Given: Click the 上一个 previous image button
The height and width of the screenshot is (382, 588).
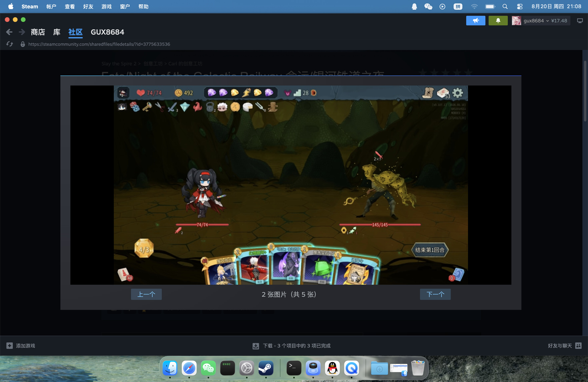Looking at the screenshot, I should (x=146, y=294).
